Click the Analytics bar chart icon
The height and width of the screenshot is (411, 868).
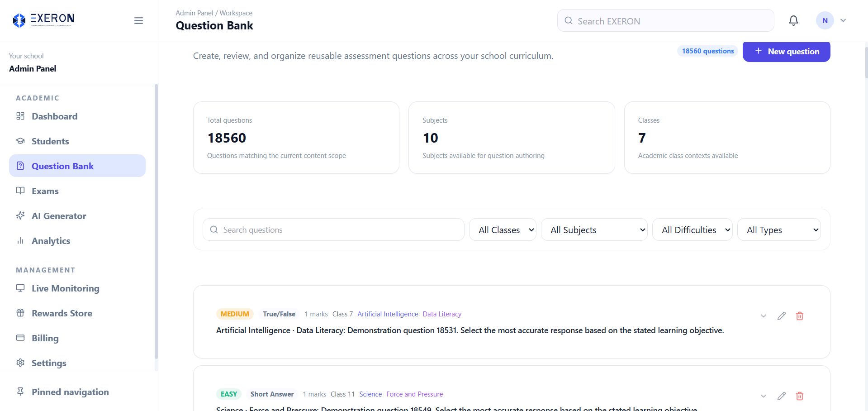(x=20, y=241)
